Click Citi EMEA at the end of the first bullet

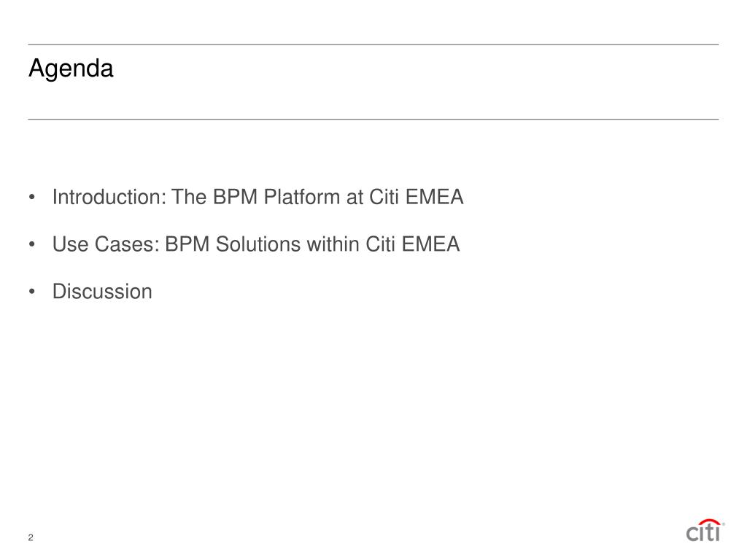click(416, 197)
